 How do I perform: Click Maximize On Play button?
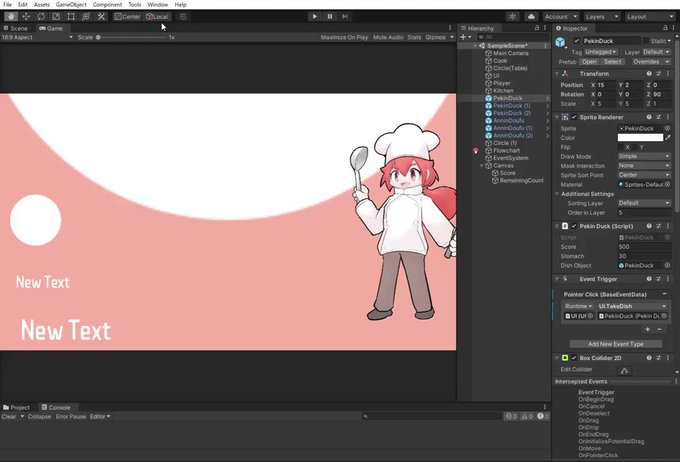(x=342, y=37)
